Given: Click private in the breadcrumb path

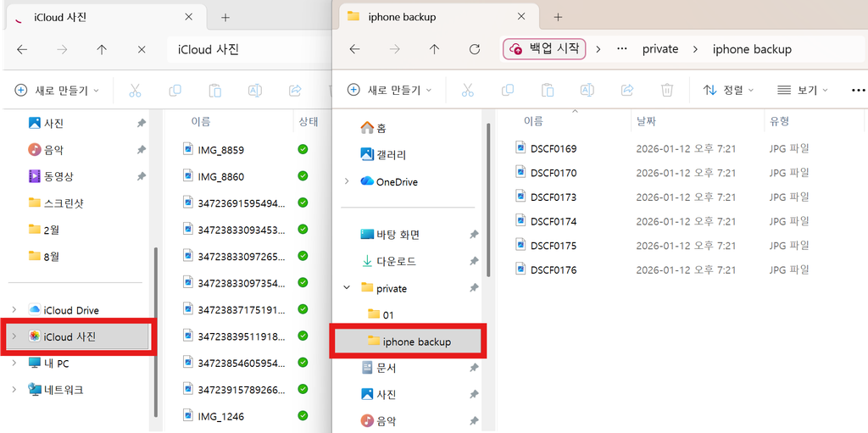Looking at the screenshot, I should [659, 49].
